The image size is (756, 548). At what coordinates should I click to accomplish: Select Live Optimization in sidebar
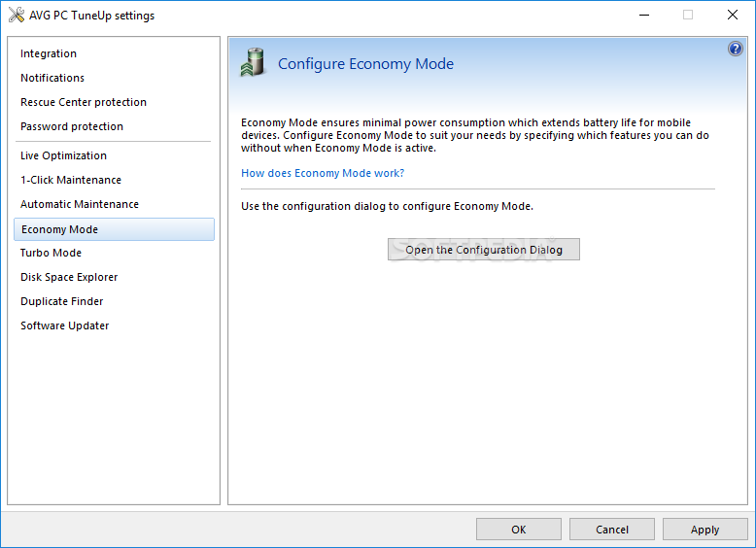click(x=63, y=155)
